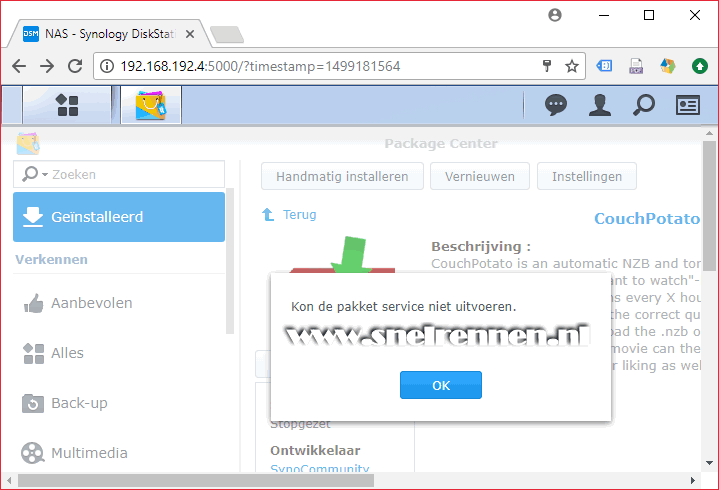Image resolution: width=719 pixels, height=490 pixels.
Task: Click Handmatig installeren button
Action: (342, 176)
